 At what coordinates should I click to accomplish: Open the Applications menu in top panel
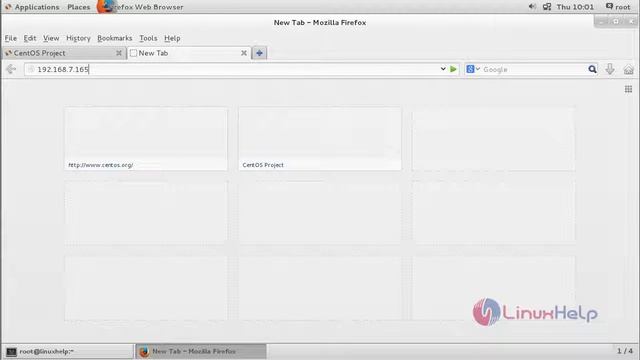click(32, 7)
